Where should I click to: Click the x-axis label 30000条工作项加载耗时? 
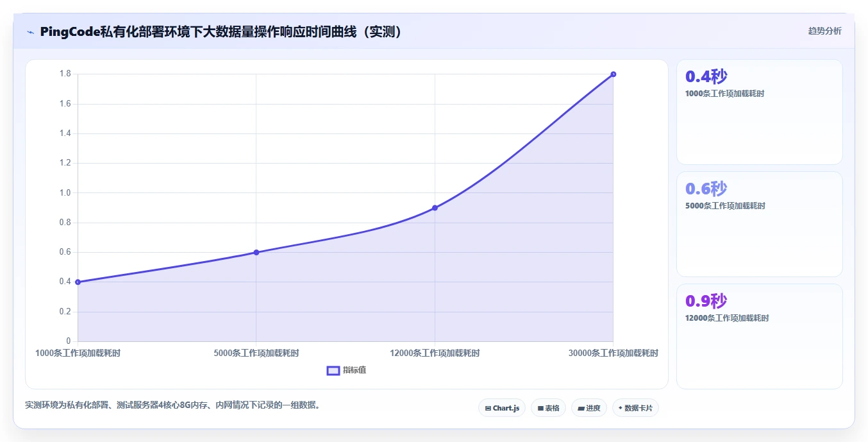(x=613, y=353)
